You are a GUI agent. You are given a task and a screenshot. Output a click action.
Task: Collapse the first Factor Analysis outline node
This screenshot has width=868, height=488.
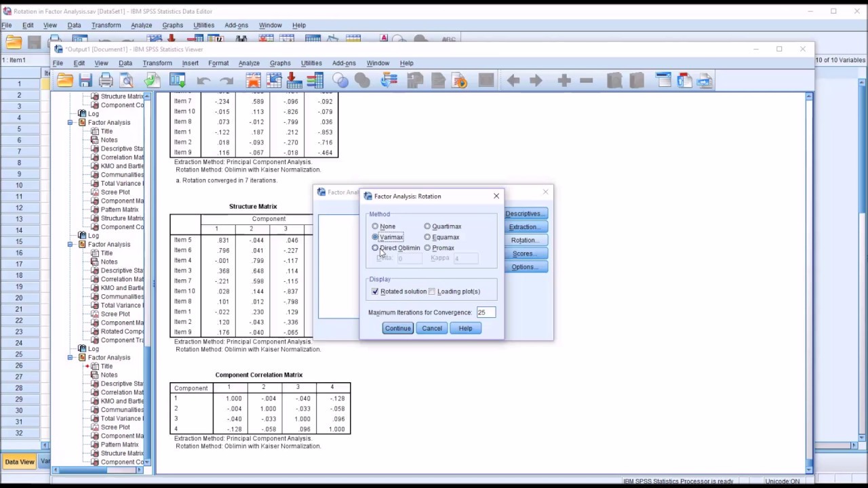coord(70,123)
